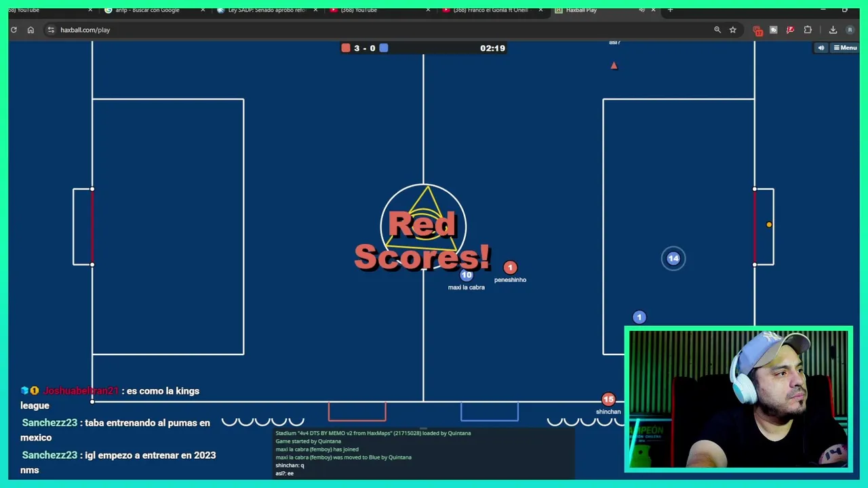Click 'was moved to Blue by Quintana' line

(344, 457)
